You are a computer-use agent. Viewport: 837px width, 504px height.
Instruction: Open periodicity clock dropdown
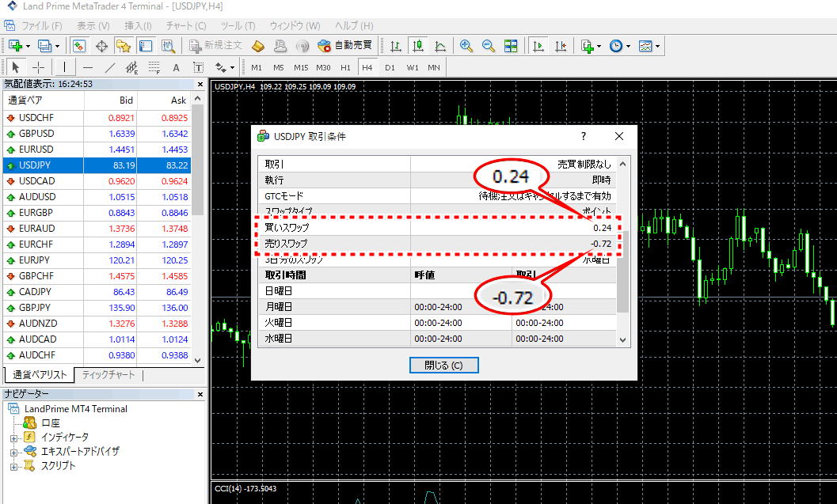click(x=620, y=46)
